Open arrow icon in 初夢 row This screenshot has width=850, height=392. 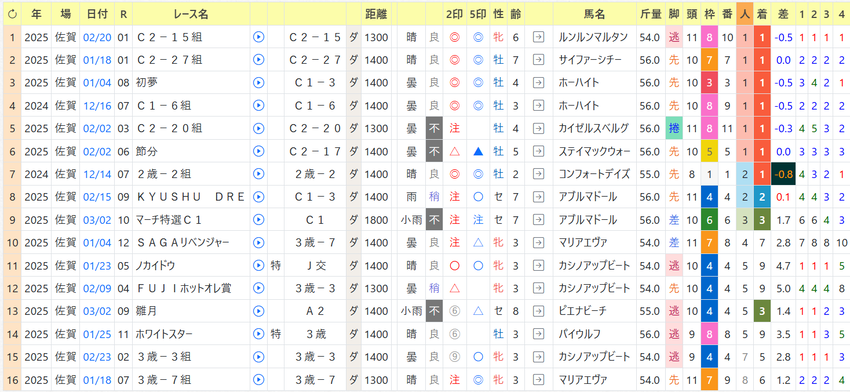click(538, 82)
